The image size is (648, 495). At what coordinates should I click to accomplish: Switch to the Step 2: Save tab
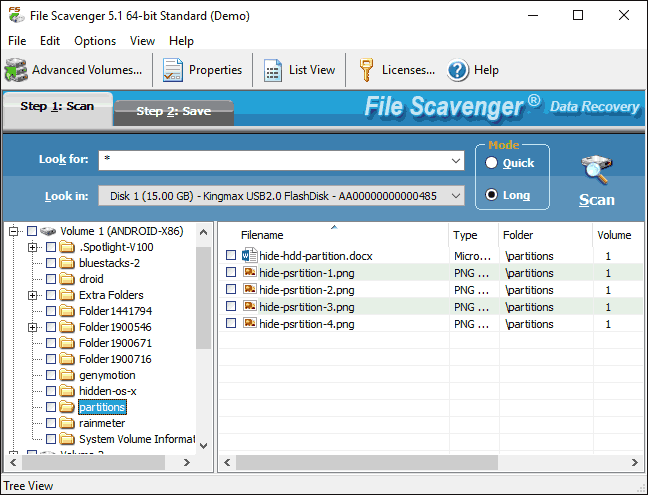pyautogui.click(x=173, y=111)
